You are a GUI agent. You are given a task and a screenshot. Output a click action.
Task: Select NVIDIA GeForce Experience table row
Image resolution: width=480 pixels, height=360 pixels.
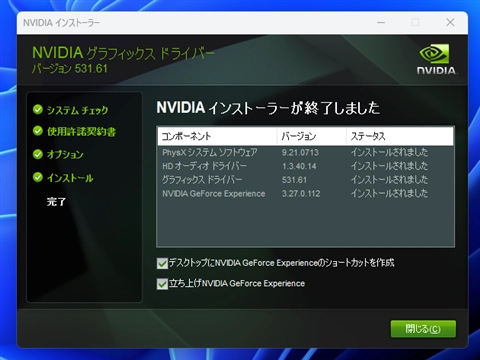(305, 193)
